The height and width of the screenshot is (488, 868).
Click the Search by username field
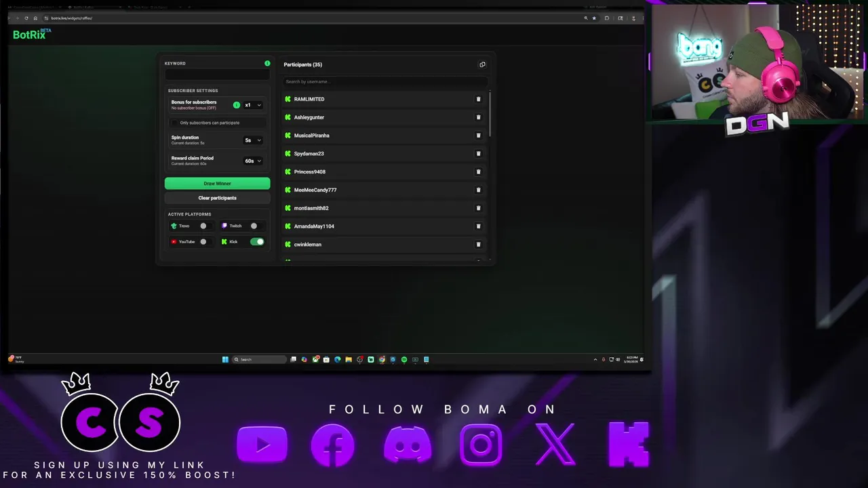(384, 81)
